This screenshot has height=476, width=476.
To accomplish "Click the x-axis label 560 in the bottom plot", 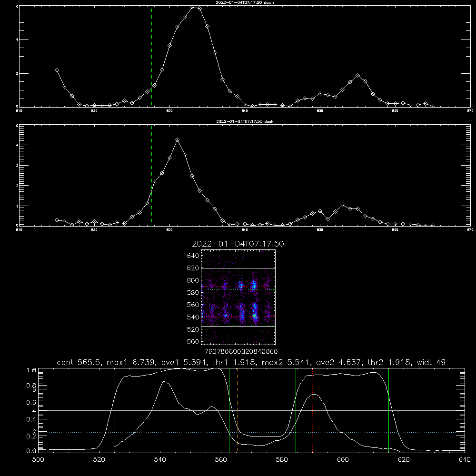I will [x=221, y=460].
